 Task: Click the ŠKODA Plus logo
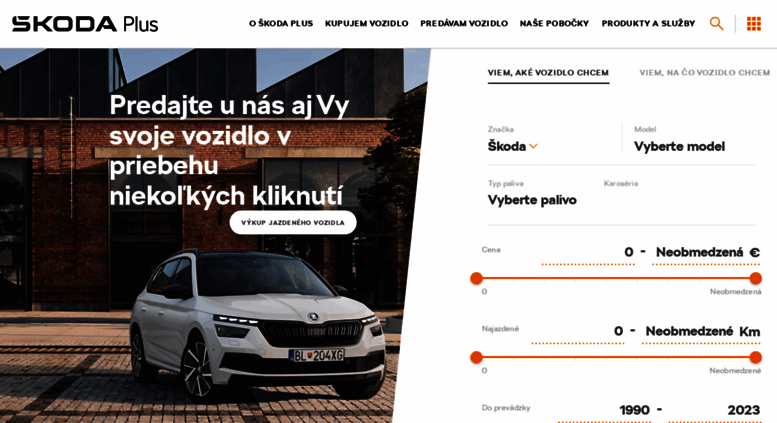[85, 24]
